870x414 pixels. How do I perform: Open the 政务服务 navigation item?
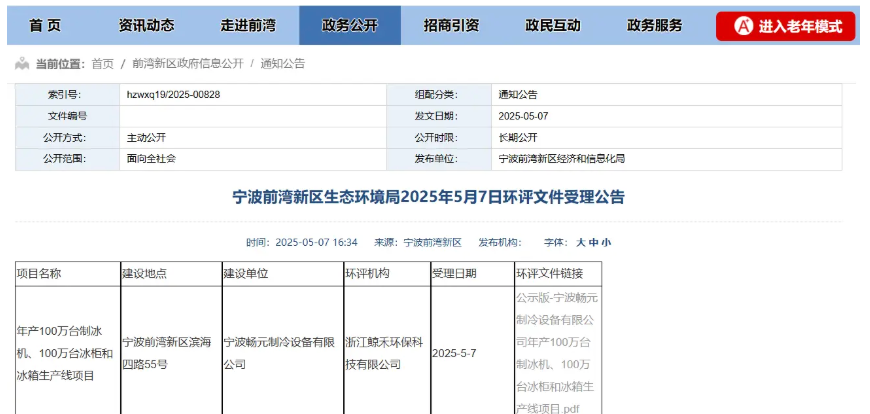click(654, 26)
